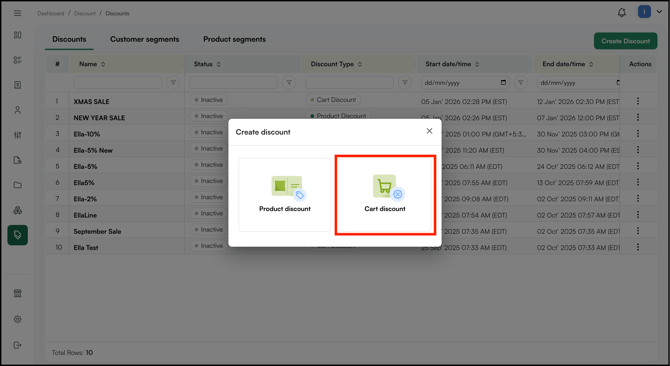Click the blue user avatar

click(x=644, y=12)
